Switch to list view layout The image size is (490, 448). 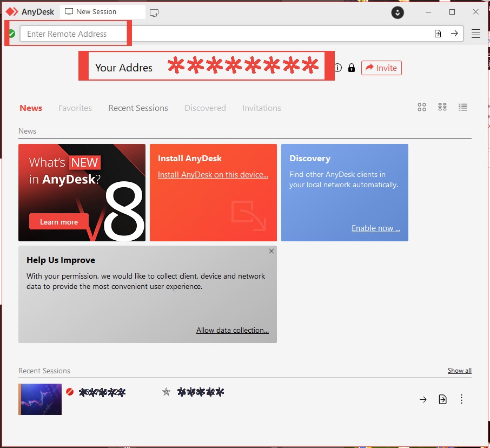pos(463,107)
